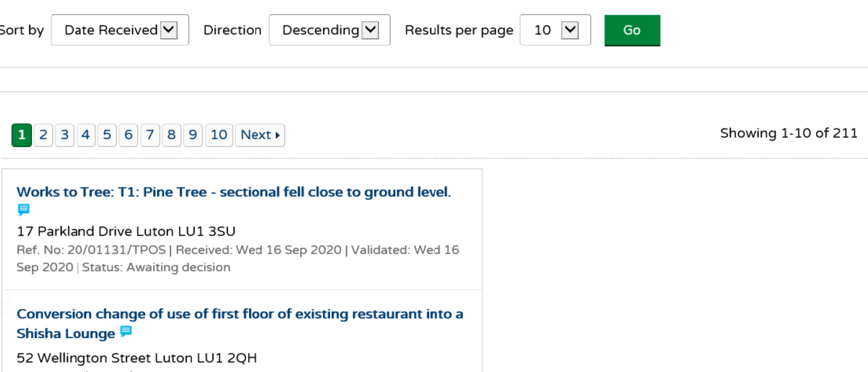Go to page 2 of results
Viewport: 868px width, 372px height.
pos(43,135)
